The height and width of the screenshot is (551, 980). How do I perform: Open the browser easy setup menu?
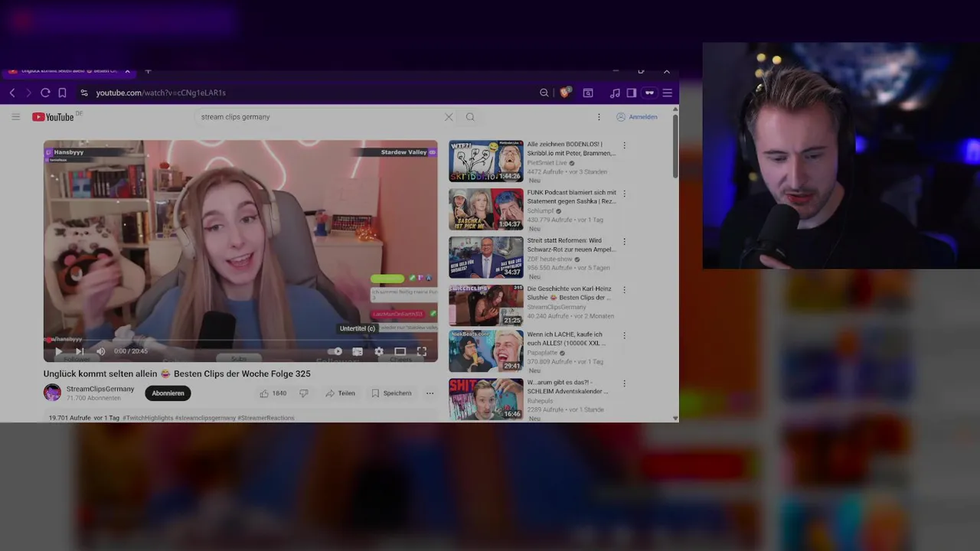668,93
